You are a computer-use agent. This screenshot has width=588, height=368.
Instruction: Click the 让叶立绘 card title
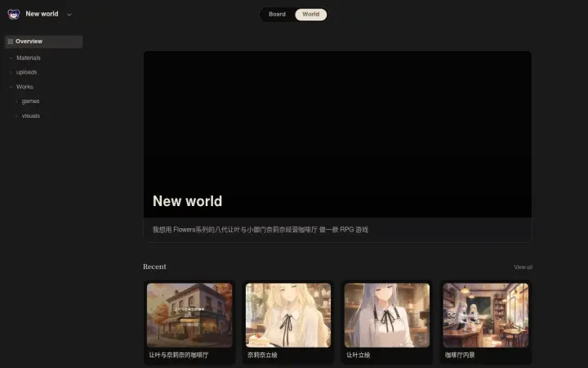click(359, 355)
